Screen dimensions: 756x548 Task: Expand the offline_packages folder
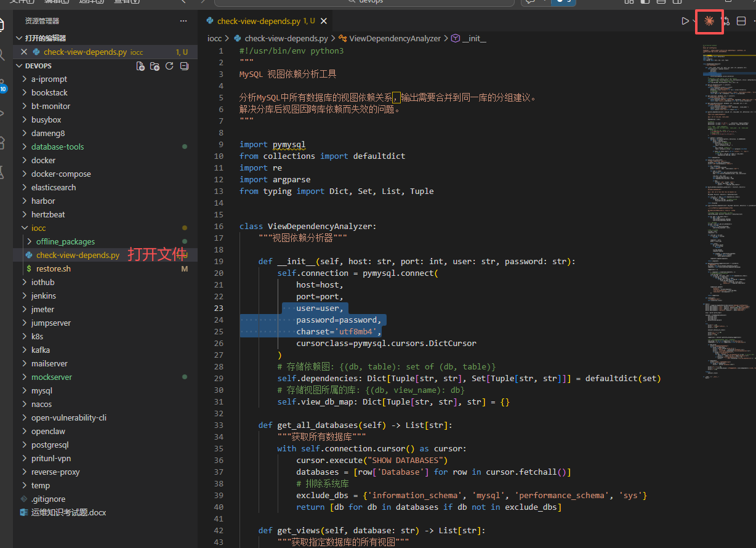tap(65, 241)
